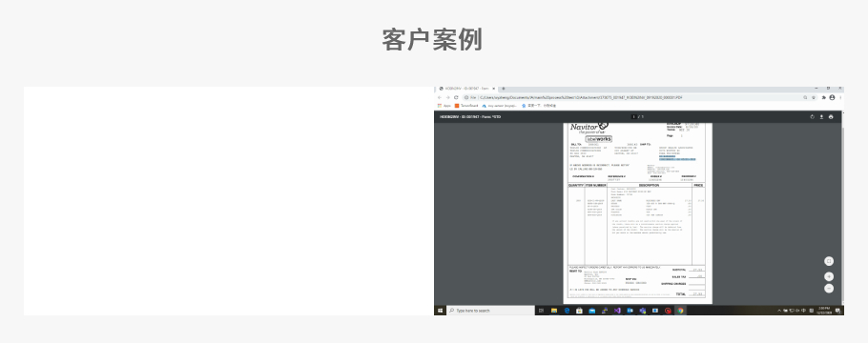Open the Chrome extensions puzzle icon
This screenshot has width=868, height=343.
(x=824, y=97)
